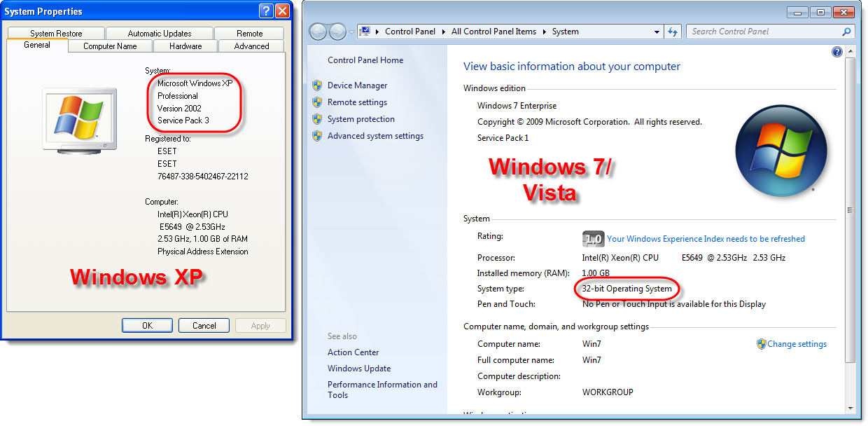Click the Windows 7 logo orb image
This screenshot has height=426, width=868.
[x=781, y=151]
